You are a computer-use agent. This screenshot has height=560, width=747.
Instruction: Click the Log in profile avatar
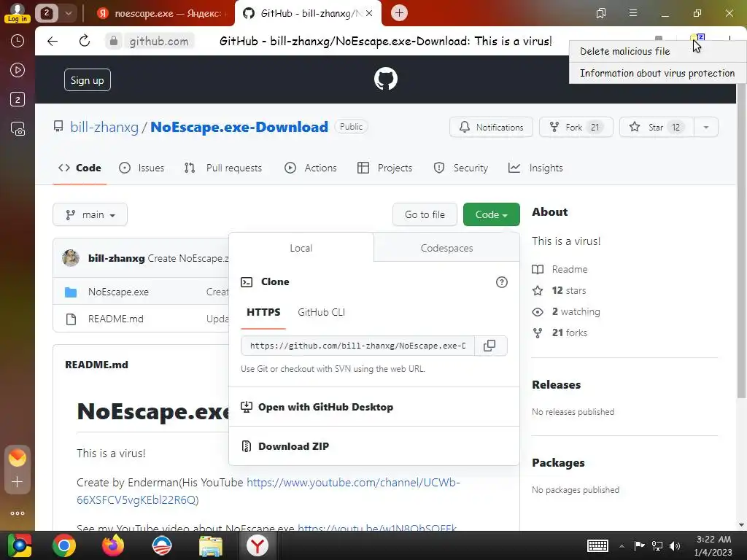pos(18,13)
